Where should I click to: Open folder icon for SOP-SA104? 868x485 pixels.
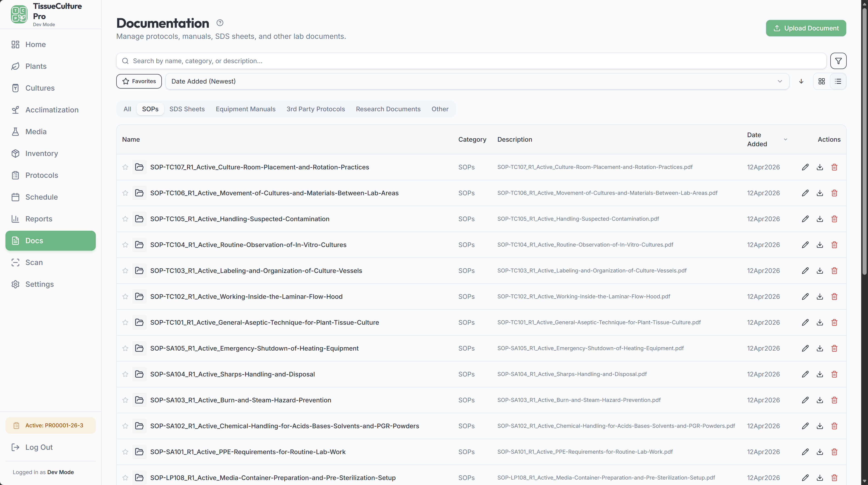click(139, 374)
